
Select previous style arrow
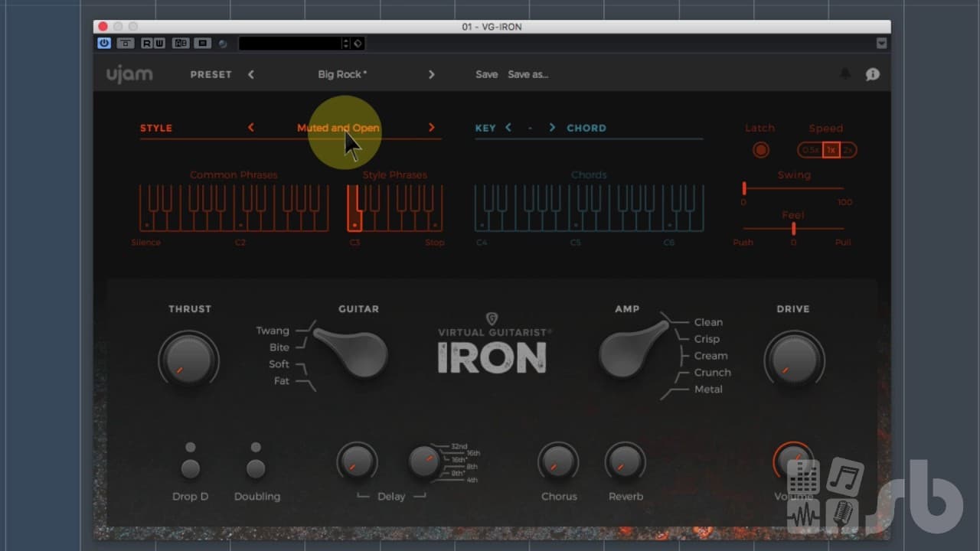251,128
